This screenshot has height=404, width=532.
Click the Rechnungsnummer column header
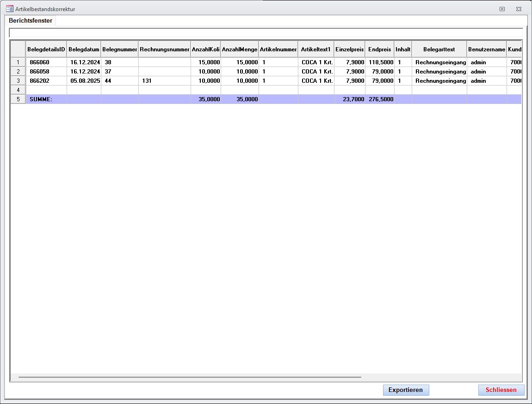(x=164, y=49)
